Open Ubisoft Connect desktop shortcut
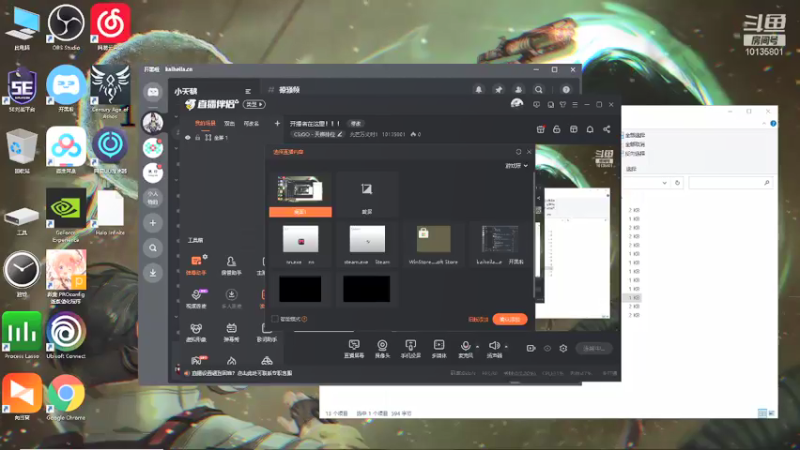 click(66, 335)
